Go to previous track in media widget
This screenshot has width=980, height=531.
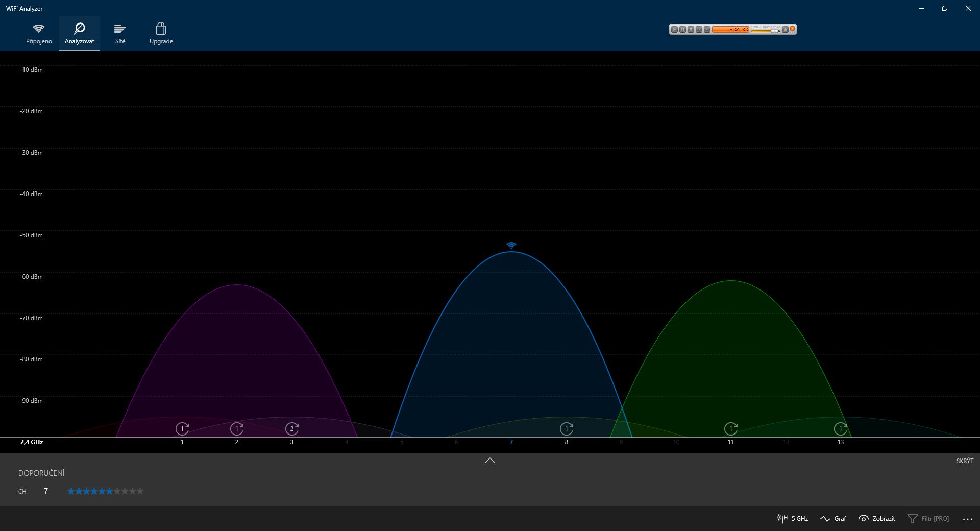699,30
